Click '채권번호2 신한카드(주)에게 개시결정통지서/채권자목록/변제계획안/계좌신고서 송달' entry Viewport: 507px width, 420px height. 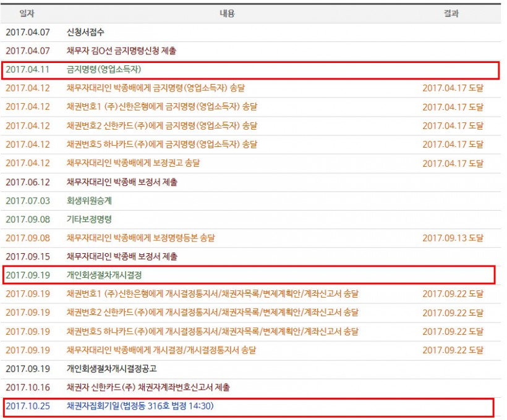coord(213,313)
